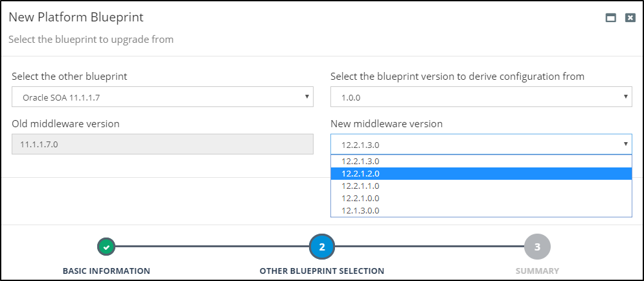644x281 pixels.
Task: Choose the highlighted 12.2.1.2.0 option
Action: (360, 173)
